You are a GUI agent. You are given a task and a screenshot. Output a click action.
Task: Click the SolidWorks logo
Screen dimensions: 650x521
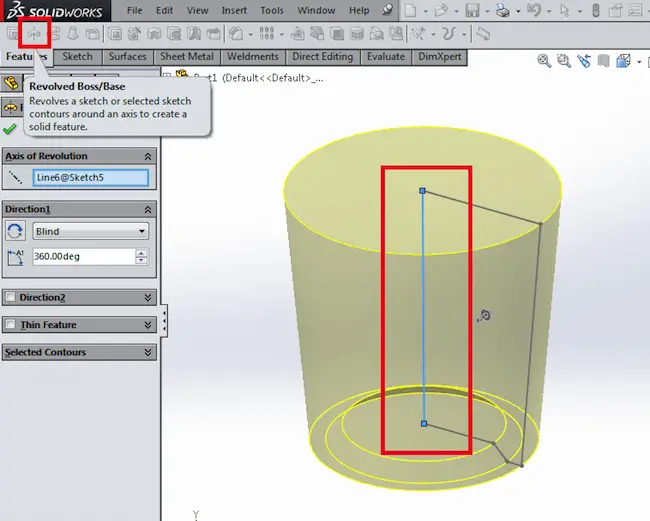point(55,11)
